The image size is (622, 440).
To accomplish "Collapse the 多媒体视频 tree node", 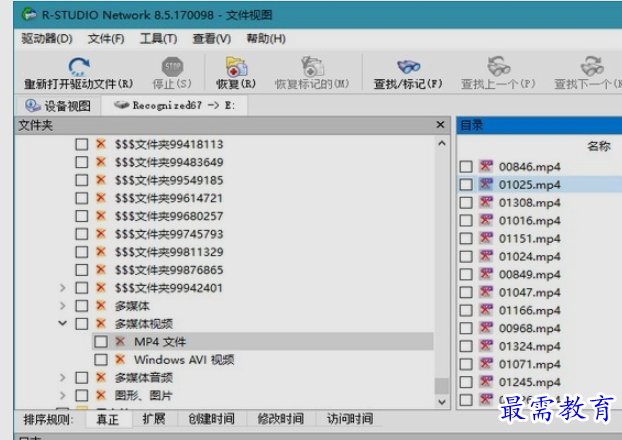I will [x=63, y=323].
